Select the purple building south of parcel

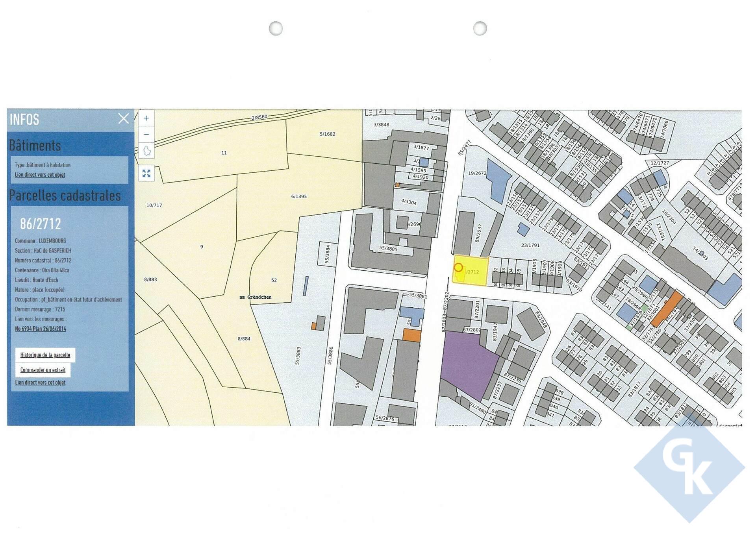pyautogui.click(x=468, y=364)
